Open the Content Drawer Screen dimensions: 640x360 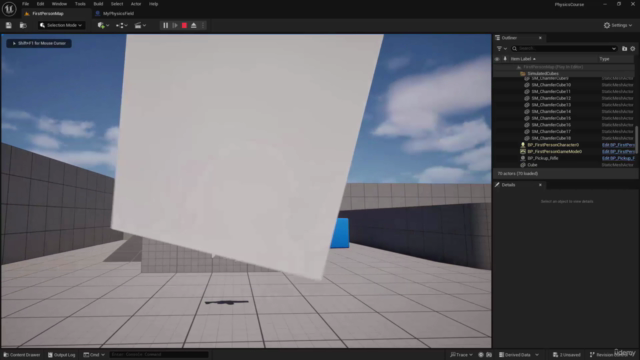coord(22,355)
